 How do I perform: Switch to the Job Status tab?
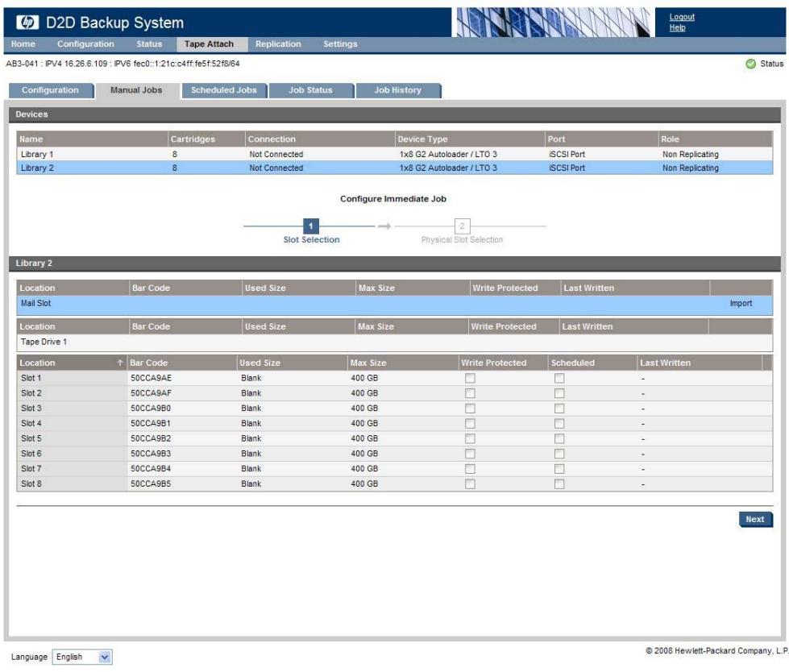[310, 90]
